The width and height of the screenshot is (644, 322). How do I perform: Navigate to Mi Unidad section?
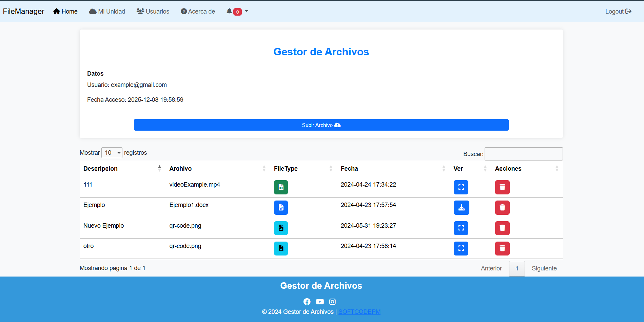(107, 11)
